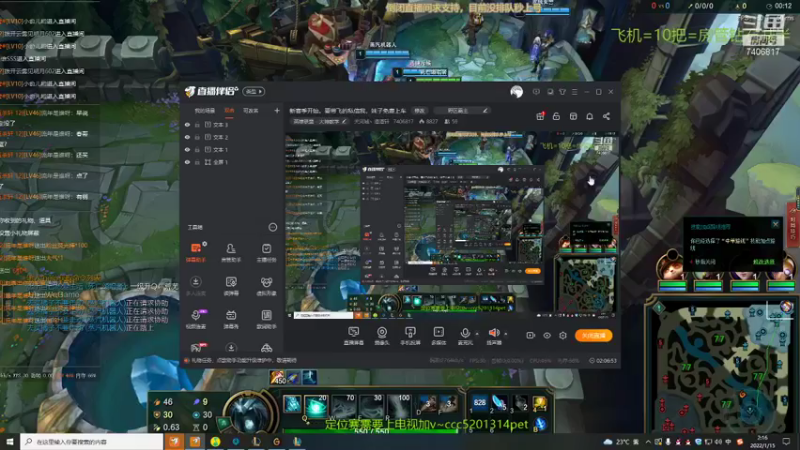Start recording with the camcorder icon
The image size is (800, 450).
531,335
